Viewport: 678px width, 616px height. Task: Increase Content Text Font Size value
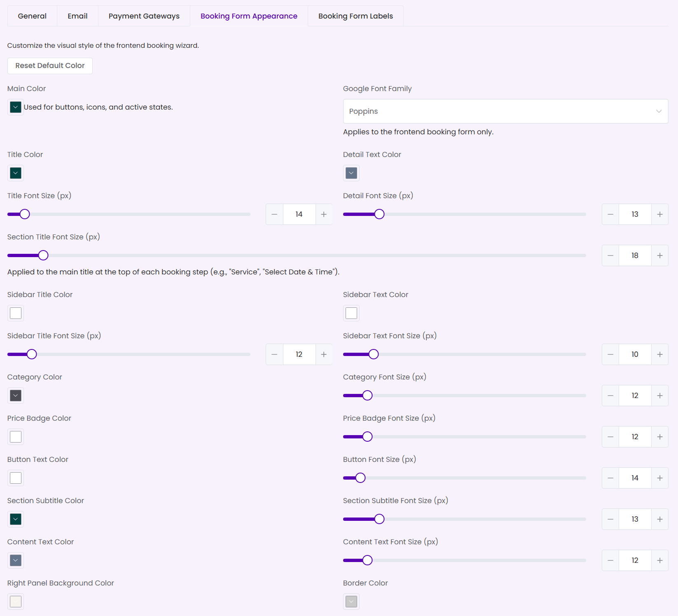pyautogui.click(x=660, y=560)
